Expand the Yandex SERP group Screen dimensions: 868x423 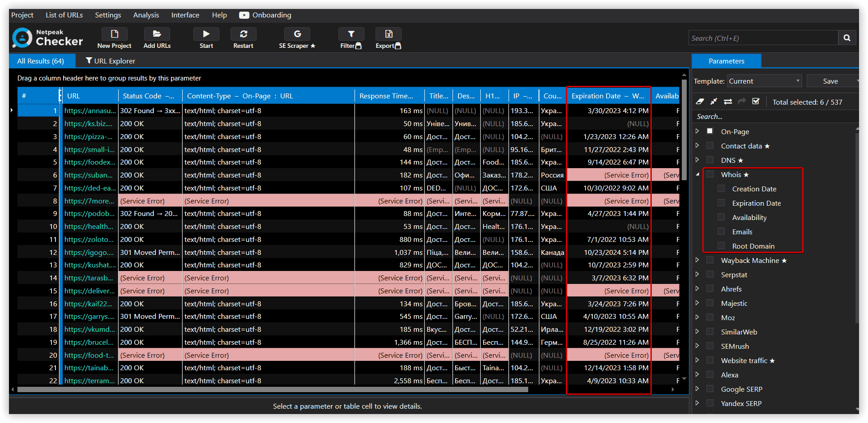pyautogui.click(x=697, y=403)
